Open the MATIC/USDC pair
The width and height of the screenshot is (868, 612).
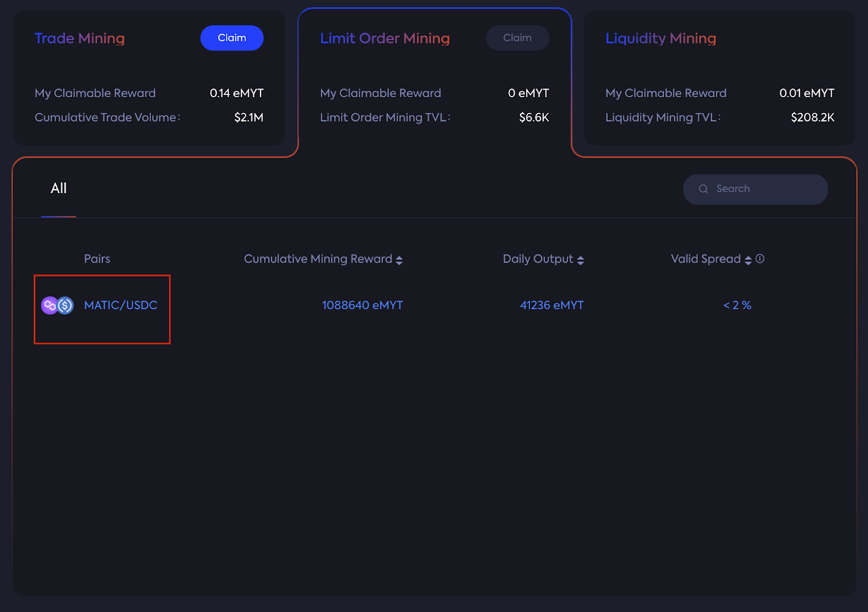120,305
